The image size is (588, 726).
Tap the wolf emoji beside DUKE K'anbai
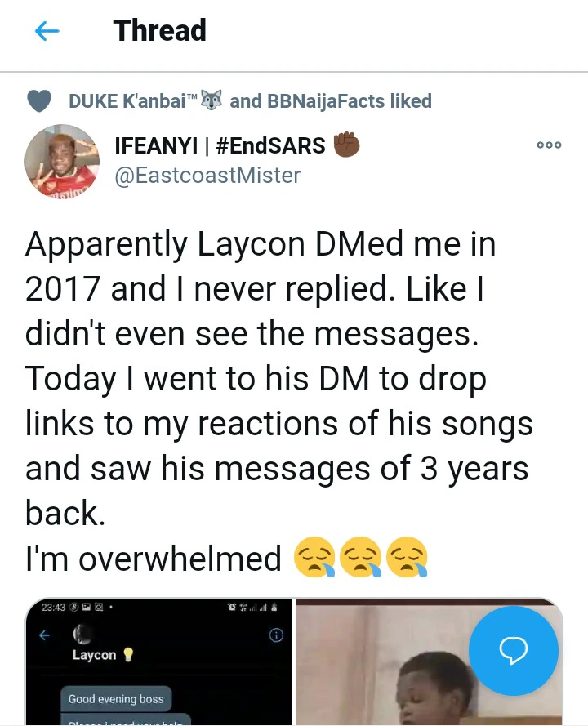209,100
